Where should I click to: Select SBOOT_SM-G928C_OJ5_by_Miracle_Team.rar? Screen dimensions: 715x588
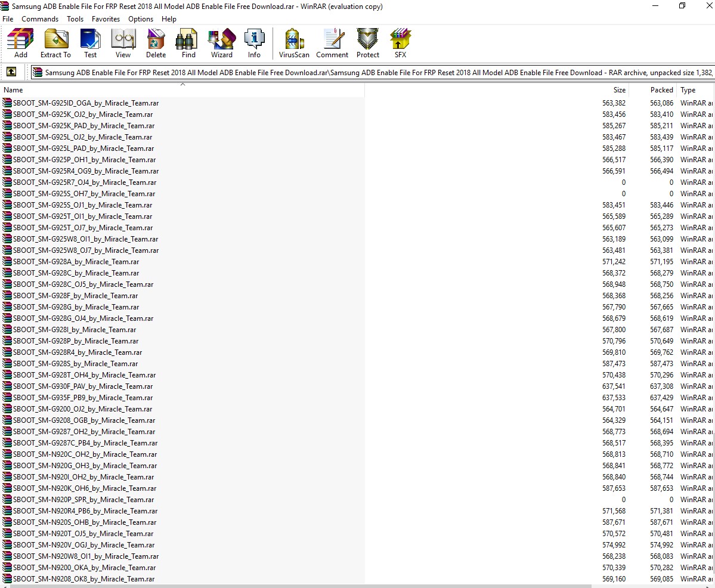pos(83,284)
